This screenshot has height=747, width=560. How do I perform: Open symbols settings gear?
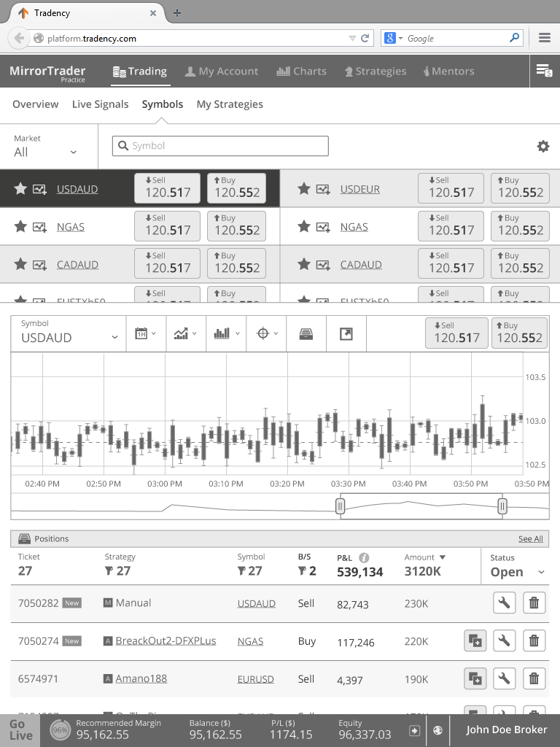[542, 146]
